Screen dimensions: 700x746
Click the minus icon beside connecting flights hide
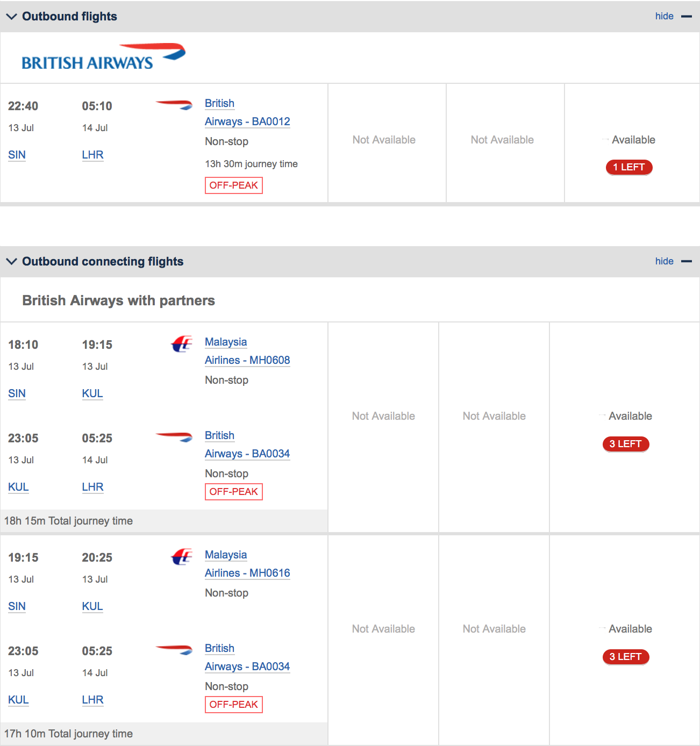coord(687,262)
